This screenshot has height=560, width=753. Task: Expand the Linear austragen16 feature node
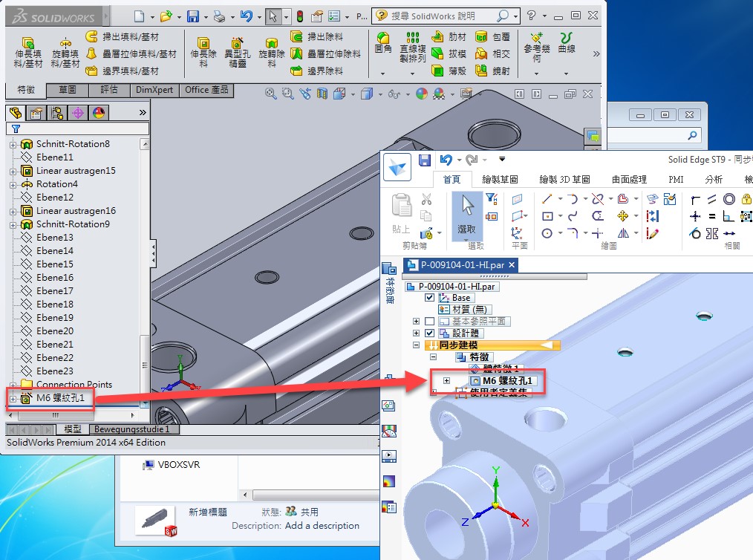click(x=13, y=212)
